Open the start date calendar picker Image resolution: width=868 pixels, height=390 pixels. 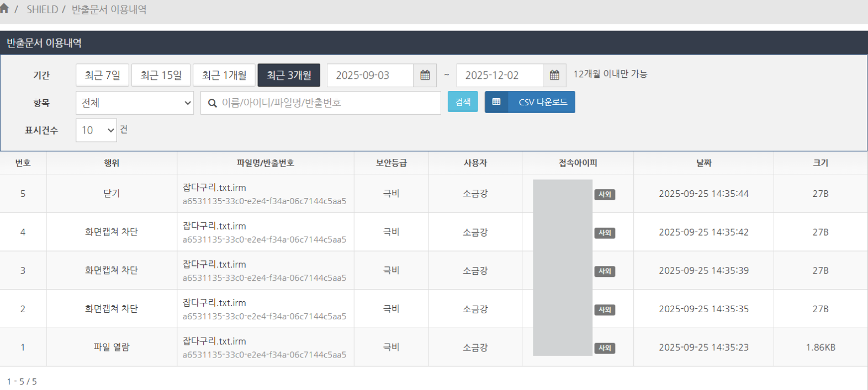coord(425,76)
